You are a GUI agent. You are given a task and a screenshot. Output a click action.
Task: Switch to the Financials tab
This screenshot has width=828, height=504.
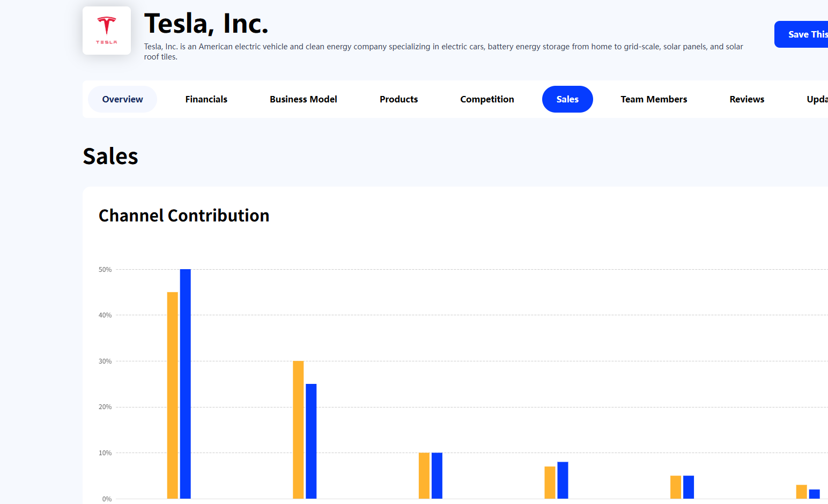(206, 99)
